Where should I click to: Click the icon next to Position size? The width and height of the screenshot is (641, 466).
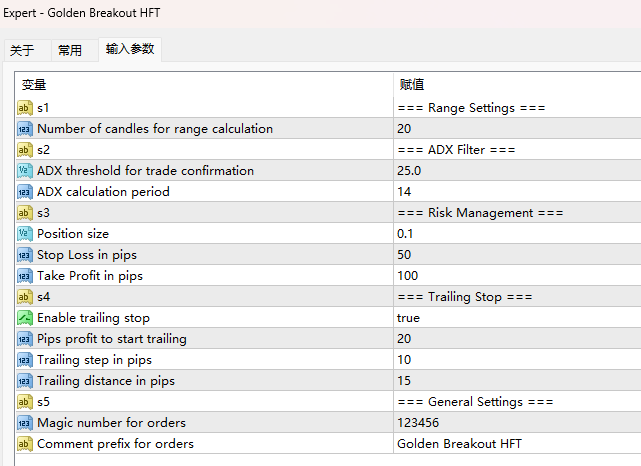[x=25, y=234]
